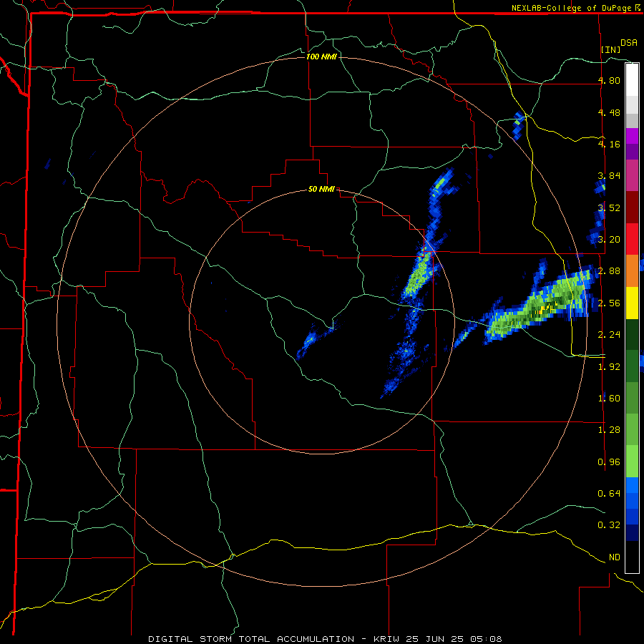This screenshot has width=644, height=644.
Task: Click the DSA product label
Action: [629, 43]
